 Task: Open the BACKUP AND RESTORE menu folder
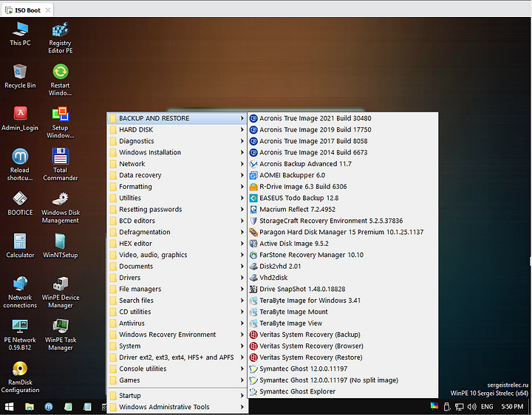point(177,118)
